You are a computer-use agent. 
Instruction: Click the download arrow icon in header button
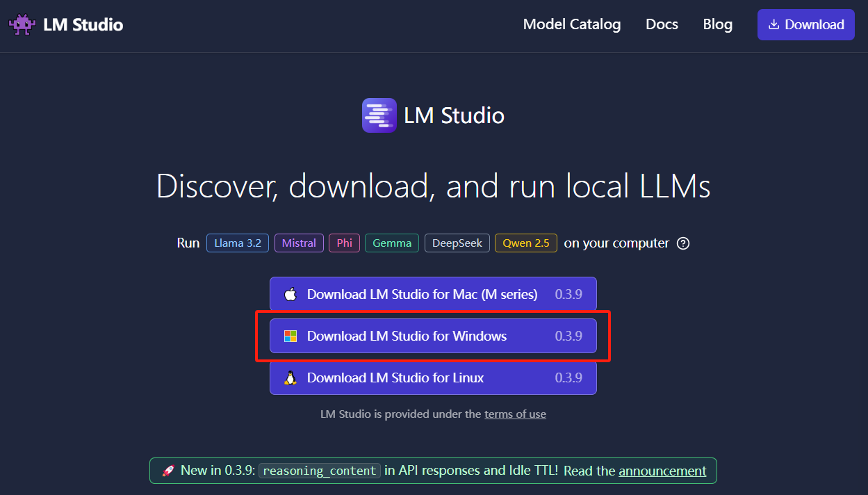(773, 24)
